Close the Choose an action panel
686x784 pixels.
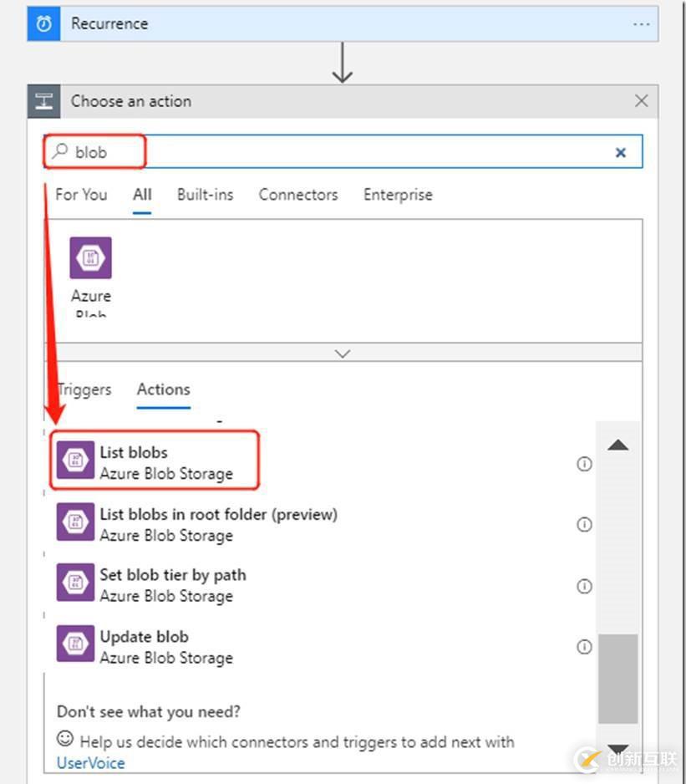[x=642, y=101]
